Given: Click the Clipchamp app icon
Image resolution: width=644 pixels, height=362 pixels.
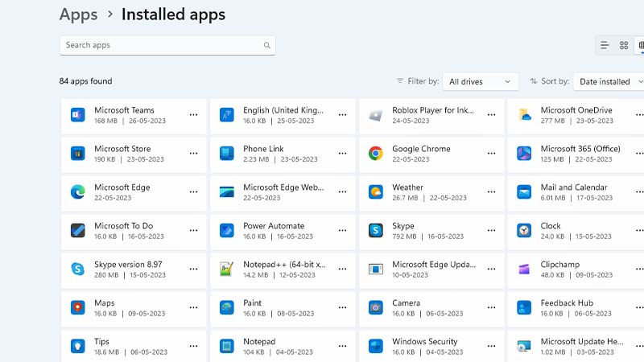Looking at the screenshot, I should pyautogui.click(x=524, y=269).
